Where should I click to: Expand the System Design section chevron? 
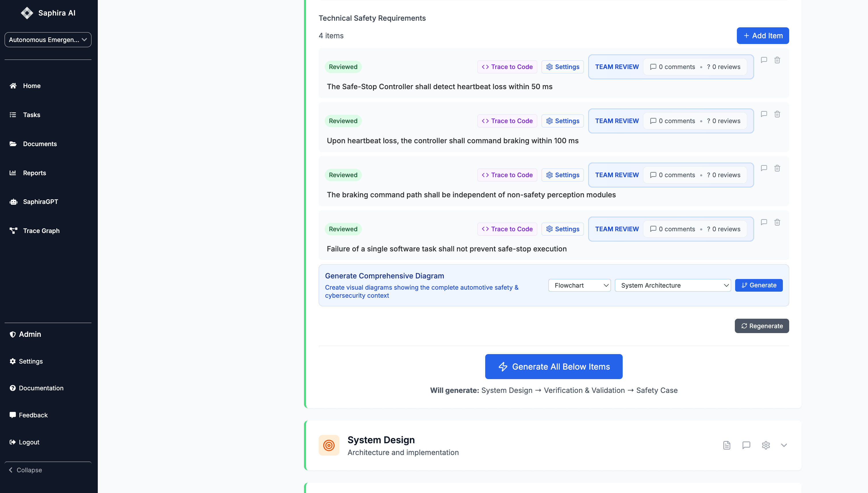pos(784,445)
